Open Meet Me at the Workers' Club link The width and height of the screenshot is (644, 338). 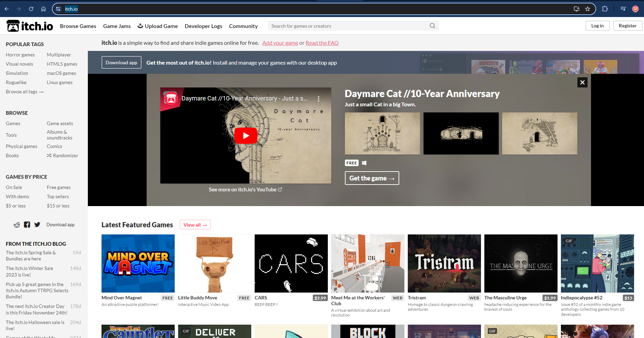[358, 301]
